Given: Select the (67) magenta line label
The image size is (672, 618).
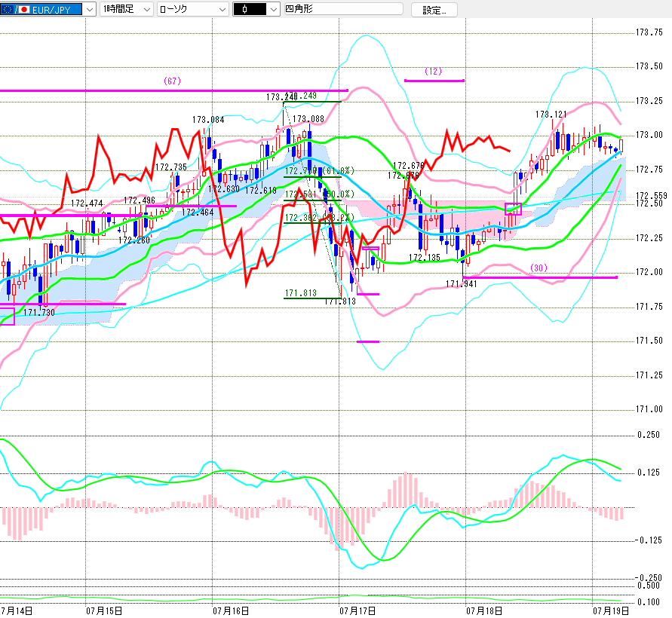Looking at the screenshot, I should tap(172, 81).
